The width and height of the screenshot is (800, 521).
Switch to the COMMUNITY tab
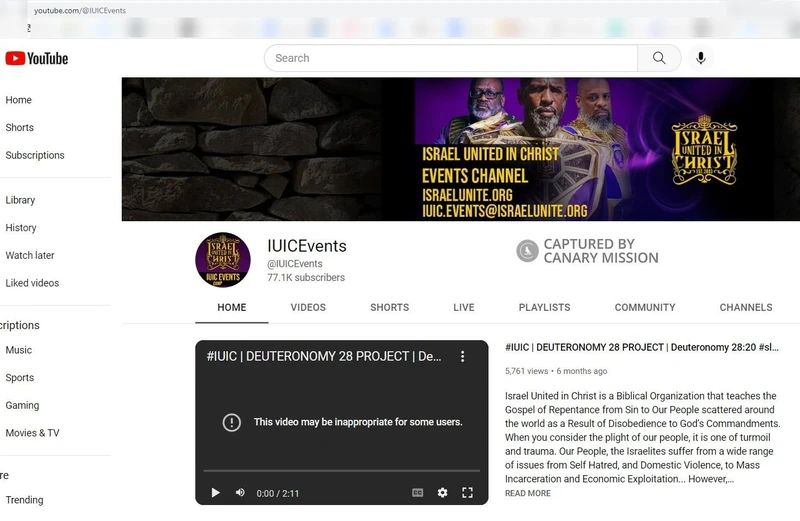[645, 307]
